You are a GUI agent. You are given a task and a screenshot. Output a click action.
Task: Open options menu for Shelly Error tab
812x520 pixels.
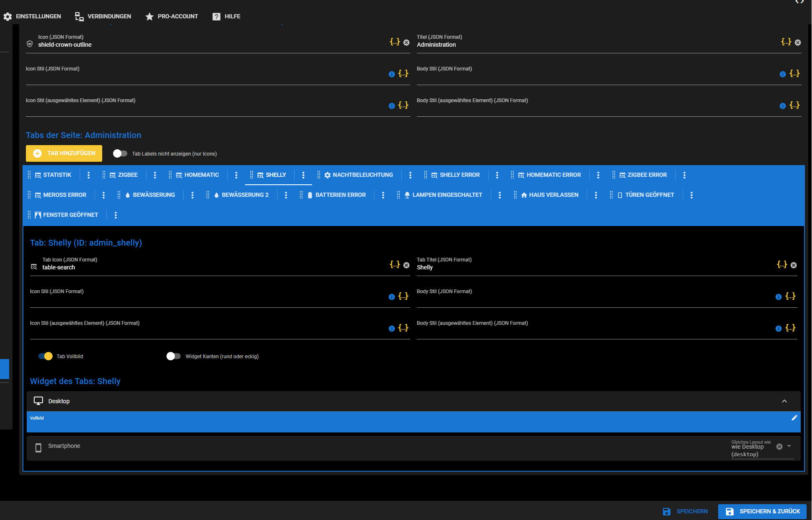[x=497, y=175]
